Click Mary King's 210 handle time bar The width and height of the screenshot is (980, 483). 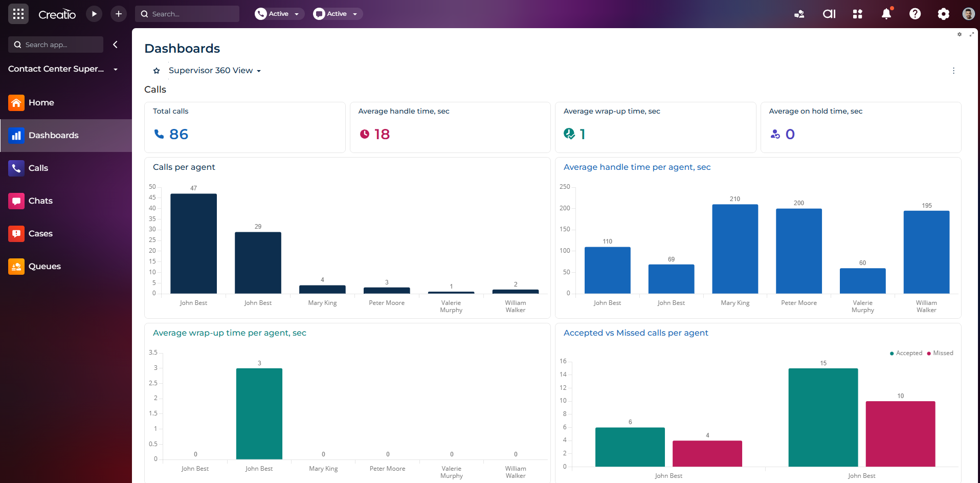tap(734, 249)
